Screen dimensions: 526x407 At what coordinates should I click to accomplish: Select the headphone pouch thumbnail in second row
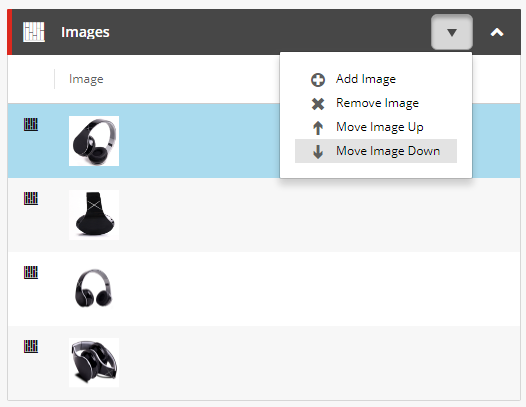coord(94,215)
